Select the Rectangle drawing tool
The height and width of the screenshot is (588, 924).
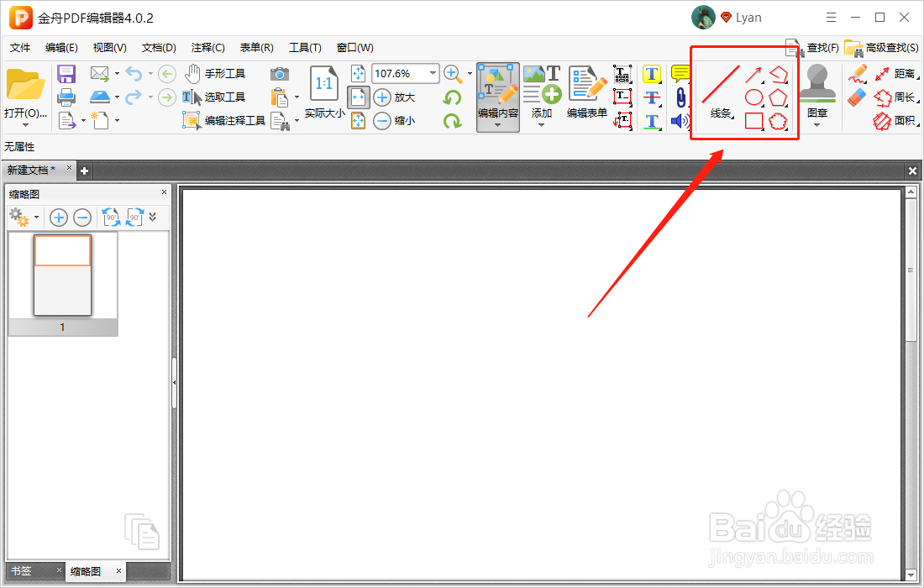(753, 121)
